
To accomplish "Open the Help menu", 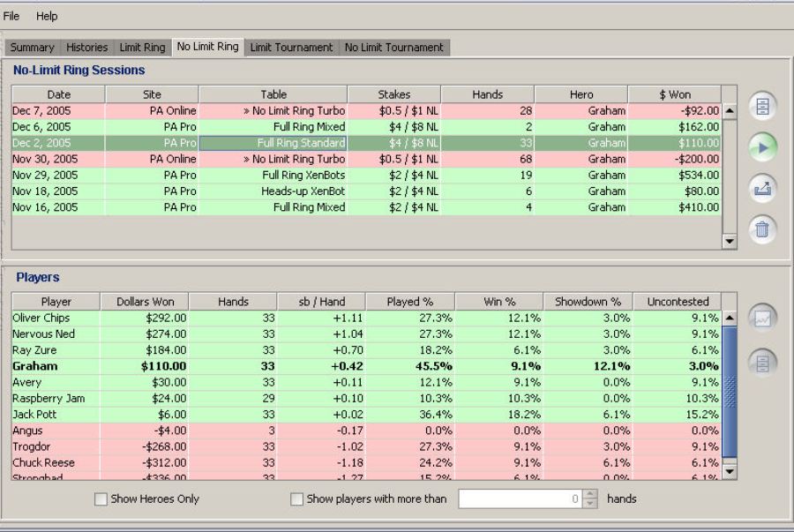I will [x=47, y=16].
